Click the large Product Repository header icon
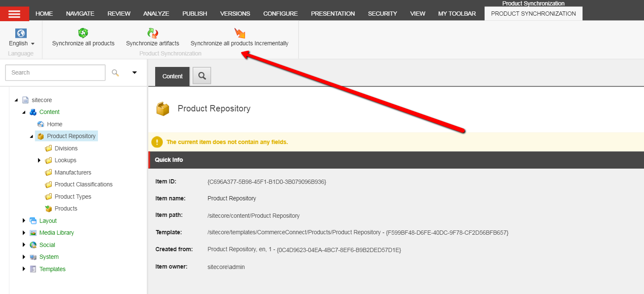Viewport: 644px width, 294px height. 163,109
